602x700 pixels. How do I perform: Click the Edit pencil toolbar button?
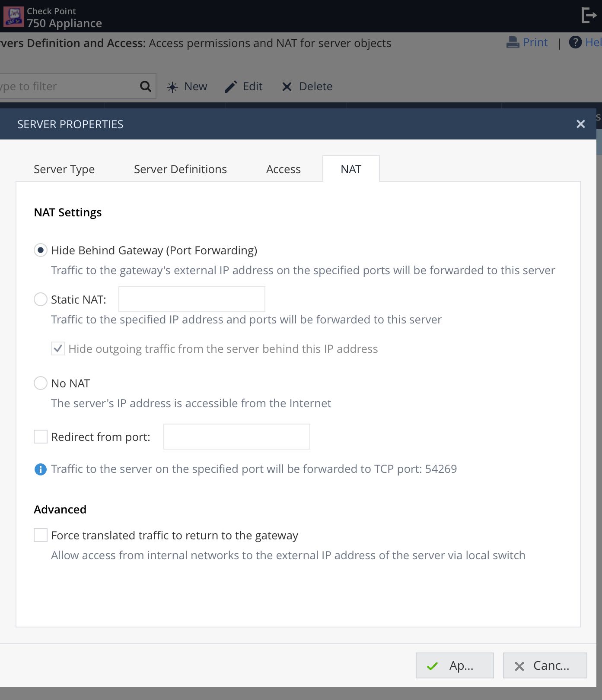tap(244, 86)
